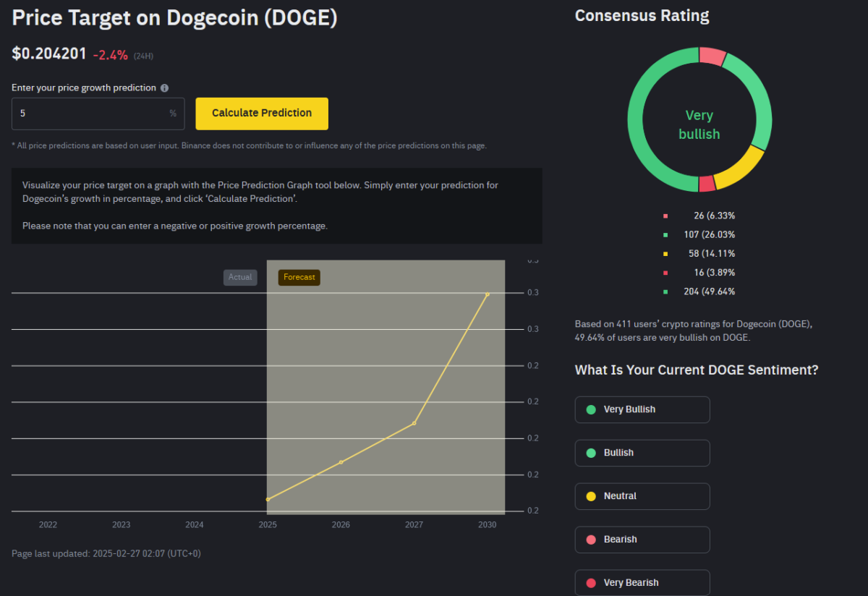
Task: Click the percent sign in prediction field
Action: point(173,114)
